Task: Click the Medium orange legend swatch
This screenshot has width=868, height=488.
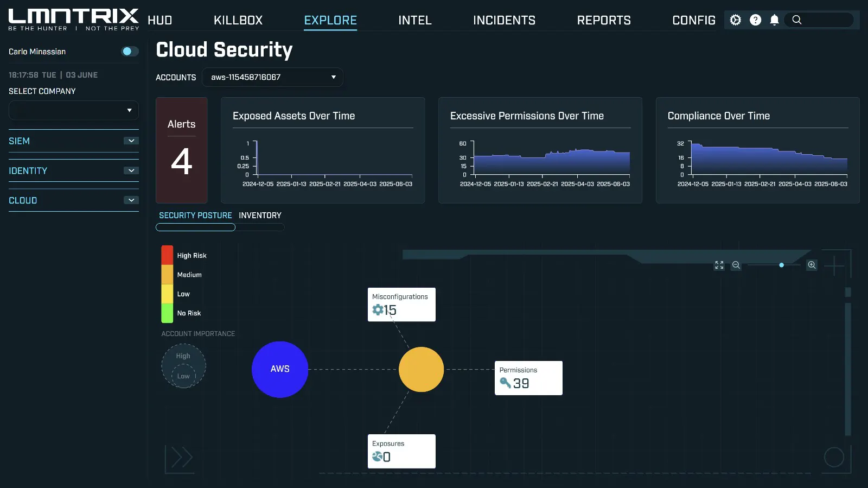Action: (167, 275)
